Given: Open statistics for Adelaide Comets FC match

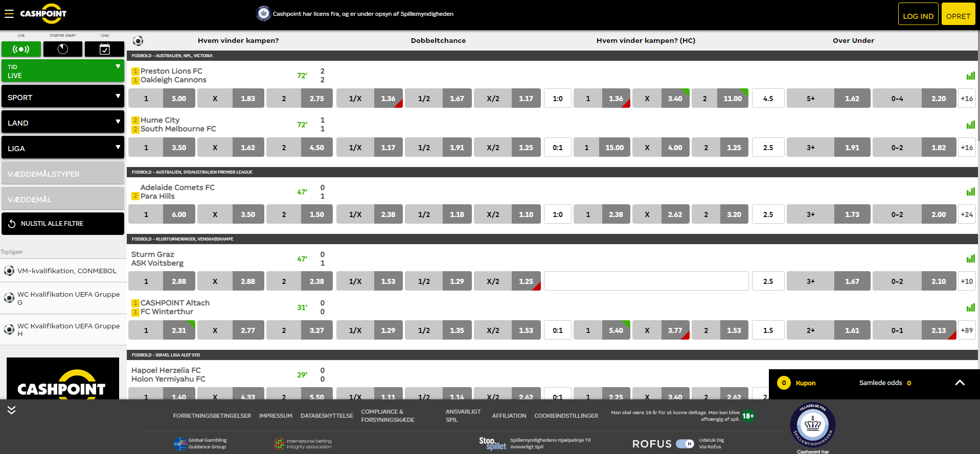Looking at the screenshot, I should point(970,192).
